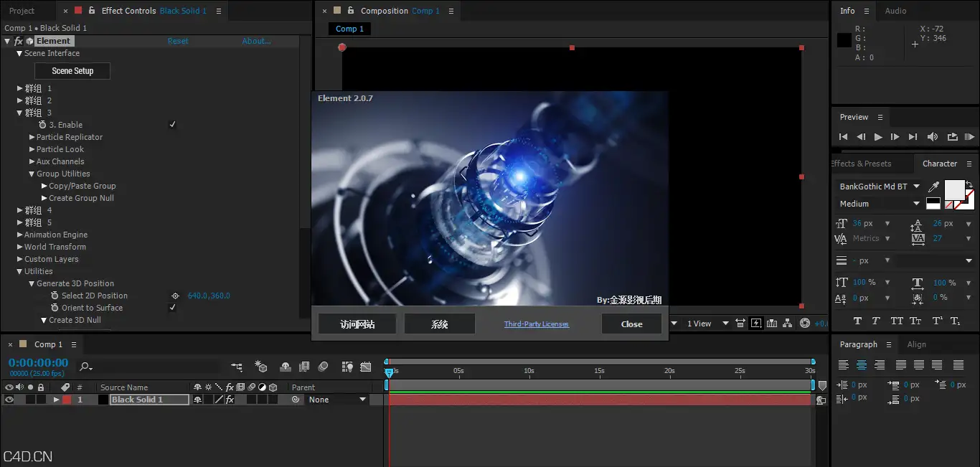Toggle shy switch on Black Solid 1
The width and height of the screenshot is (980, 467).
[197, 400]
